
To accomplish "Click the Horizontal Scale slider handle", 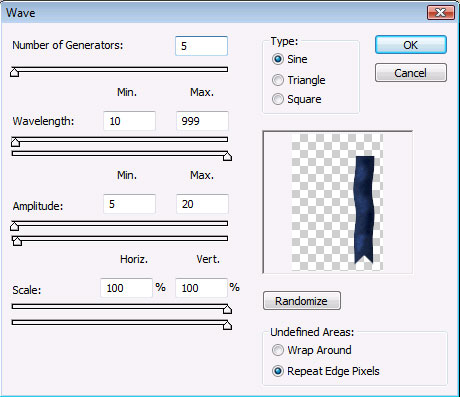I will tap(227, 309).
